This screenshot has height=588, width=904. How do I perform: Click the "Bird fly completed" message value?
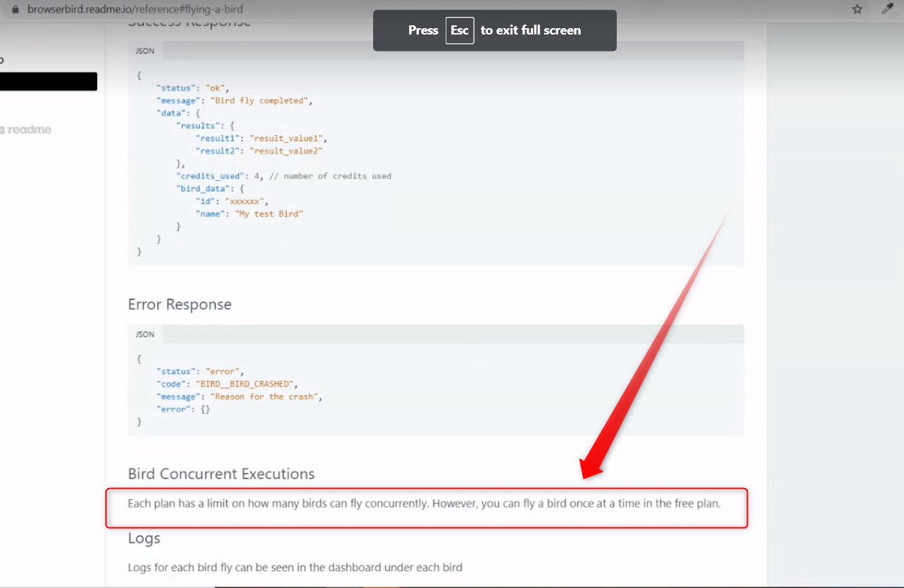[x=259, y=101]
